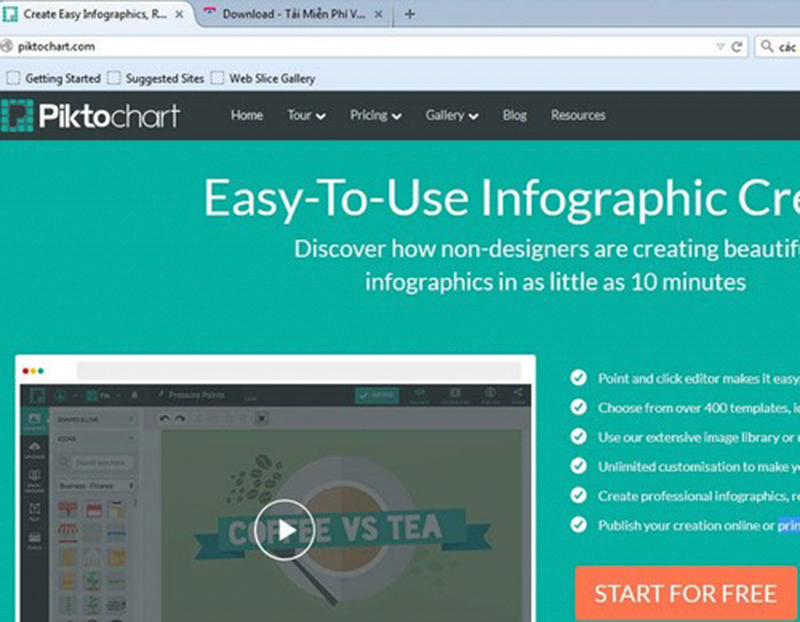Click the 'Create professional infographics' bullet text
Image resolution: width=800 pixels, height=622 pixels.
click(699, 496)
